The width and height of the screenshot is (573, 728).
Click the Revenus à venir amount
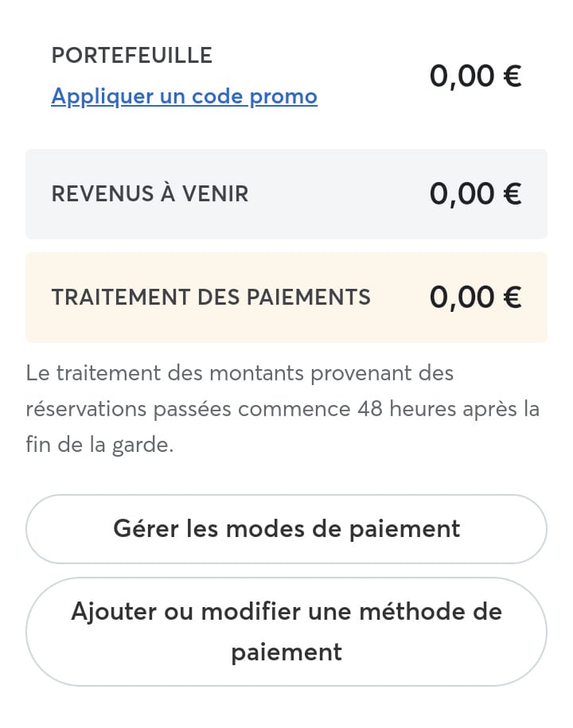click(x=475, y=193)
